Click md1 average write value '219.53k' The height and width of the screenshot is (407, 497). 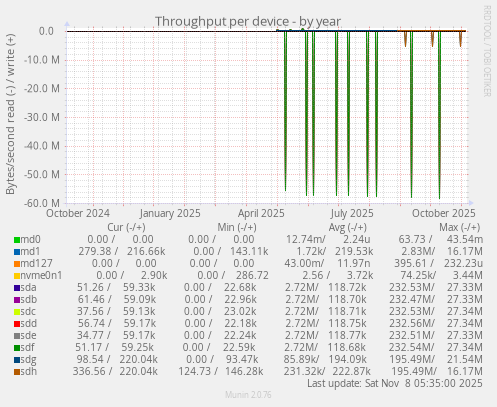click(x=354, y=251)
